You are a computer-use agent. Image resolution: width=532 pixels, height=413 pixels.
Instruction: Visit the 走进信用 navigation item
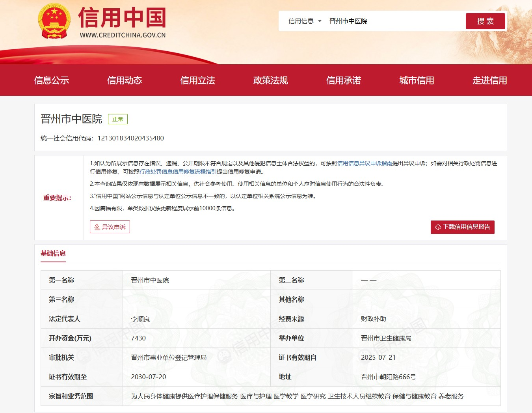point(489,80)
